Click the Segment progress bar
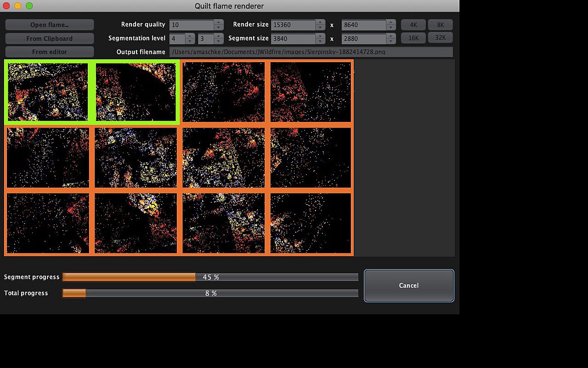588x368 pixels. click(x=210, y=277)
